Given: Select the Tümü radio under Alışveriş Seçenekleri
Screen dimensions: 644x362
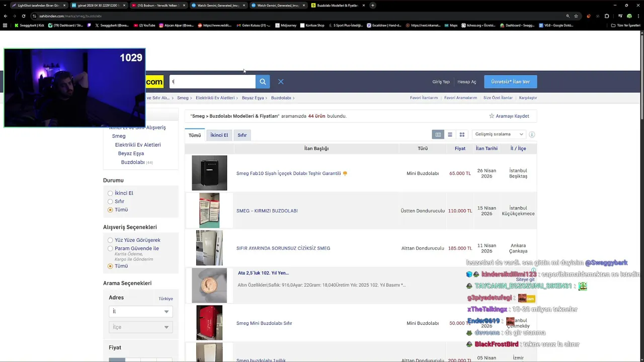Looking at the screenshot, I should [x=110, y=266].
